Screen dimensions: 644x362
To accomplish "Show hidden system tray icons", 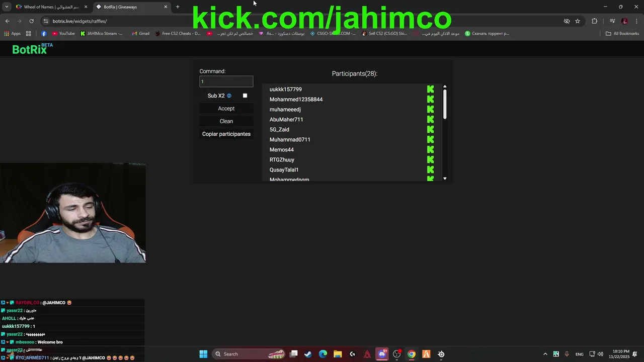I will (545, 354).
